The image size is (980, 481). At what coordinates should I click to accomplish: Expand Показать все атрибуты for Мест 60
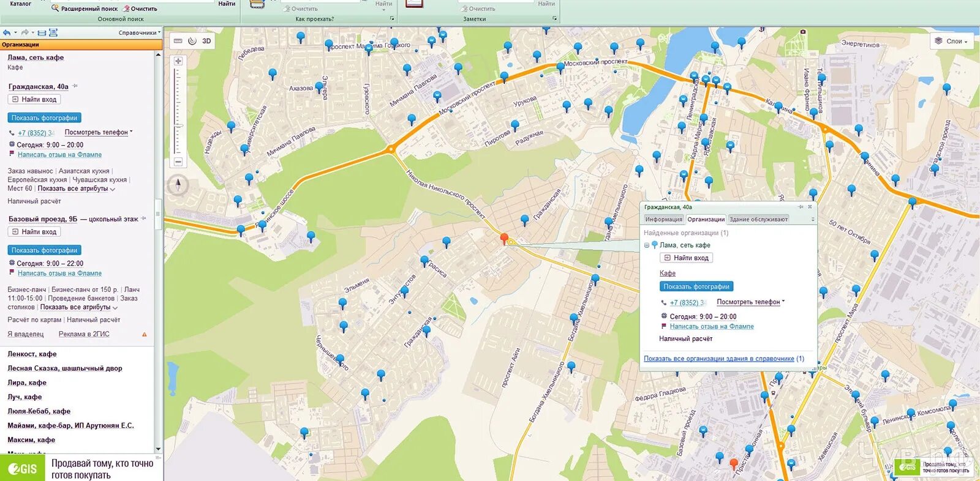76,188
